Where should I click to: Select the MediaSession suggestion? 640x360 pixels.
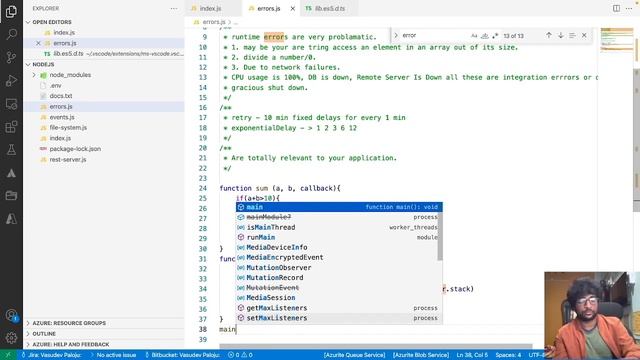tap(337, 298)
